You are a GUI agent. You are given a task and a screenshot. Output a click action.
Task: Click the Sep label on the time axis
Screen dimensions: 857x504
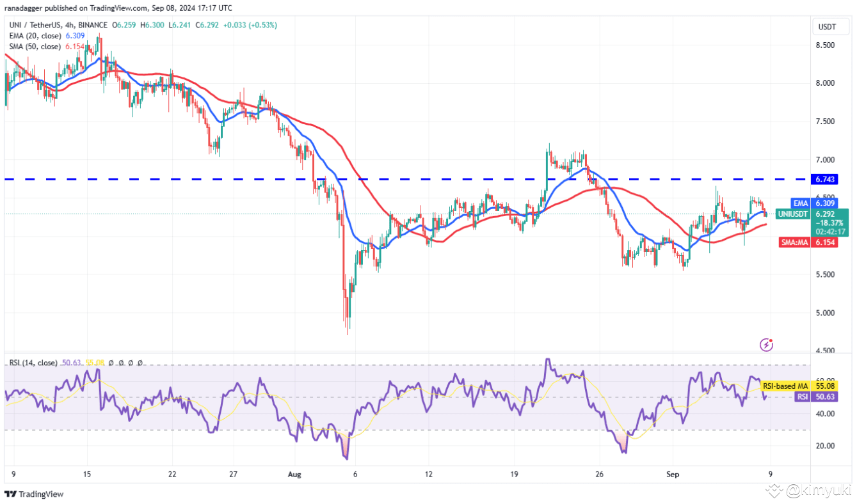click(671, 475)
